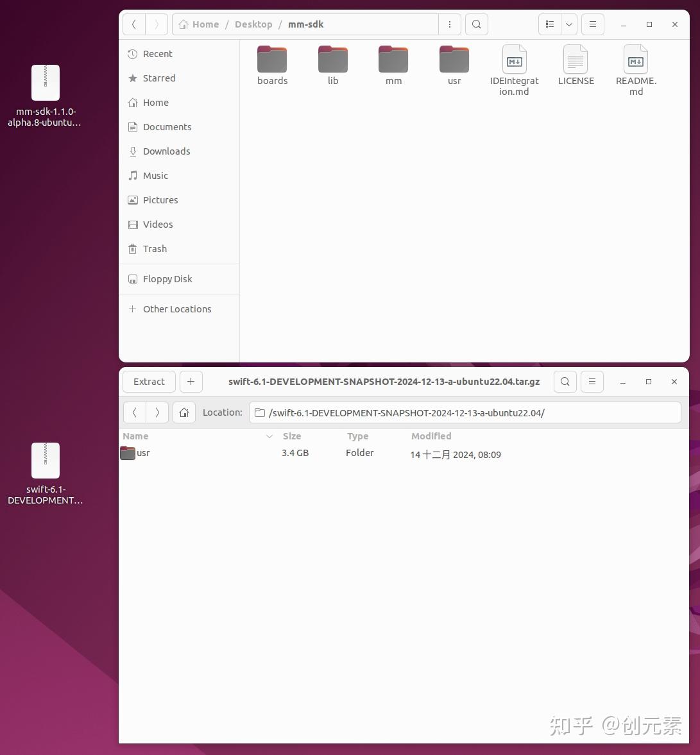Go to archive home location
700x755 pixels.
pos(184,412)
